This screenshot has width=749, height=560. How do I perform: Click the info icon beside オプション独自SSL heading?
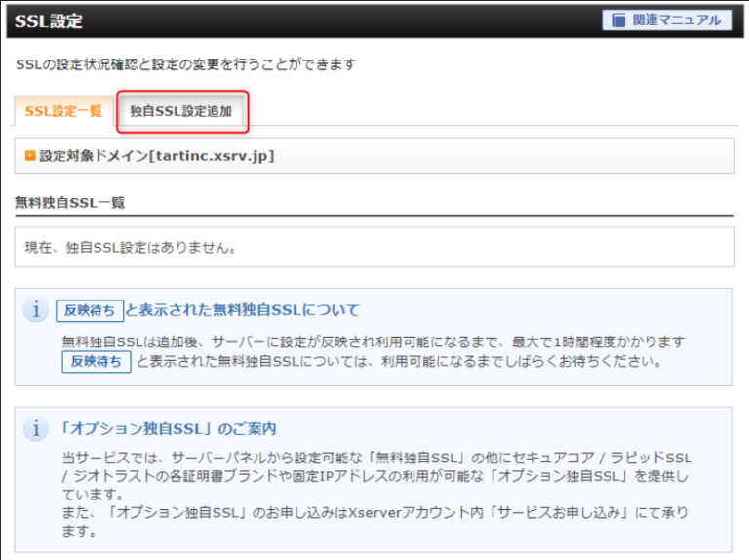coord(36,428)
